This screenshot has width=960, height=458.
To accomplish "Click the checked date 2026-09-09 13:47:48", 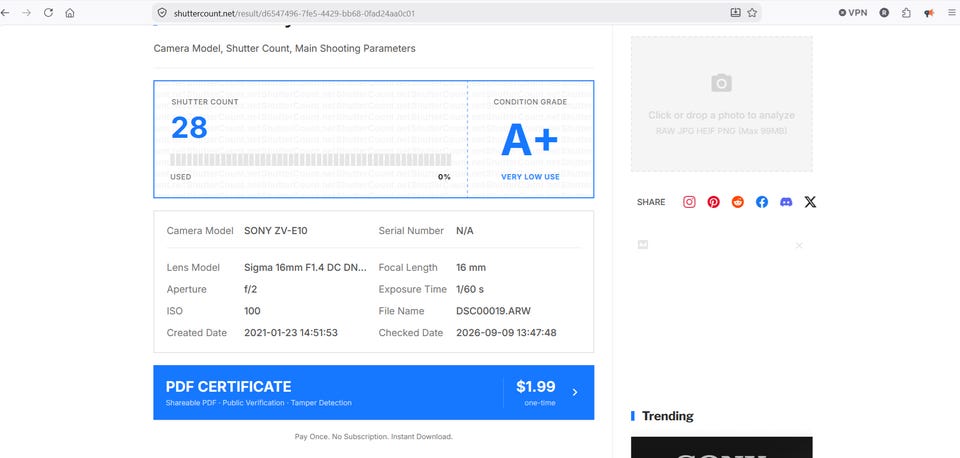I will [x=506, y=333].
